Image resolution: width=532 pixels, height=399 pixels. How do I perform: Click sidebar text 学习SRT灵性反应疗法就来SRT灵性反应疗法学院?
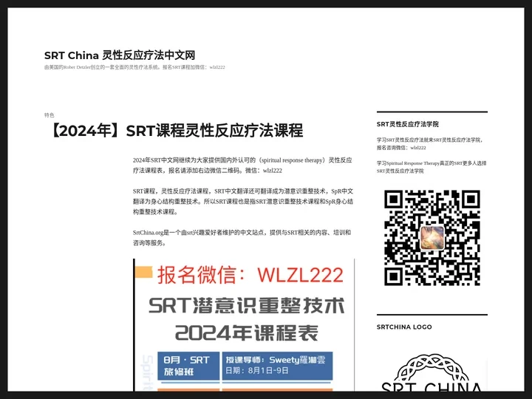pos(430,143)
